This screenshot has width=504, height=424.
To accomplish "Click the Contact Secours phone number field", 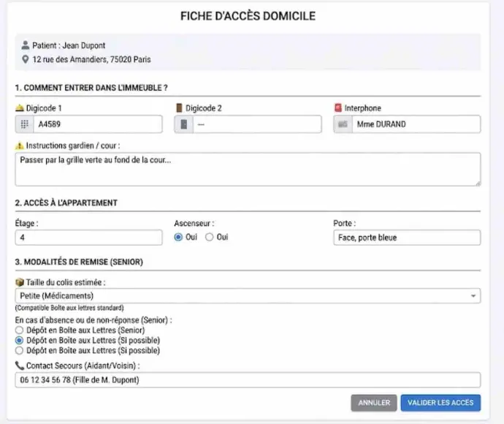I will 247,379.
